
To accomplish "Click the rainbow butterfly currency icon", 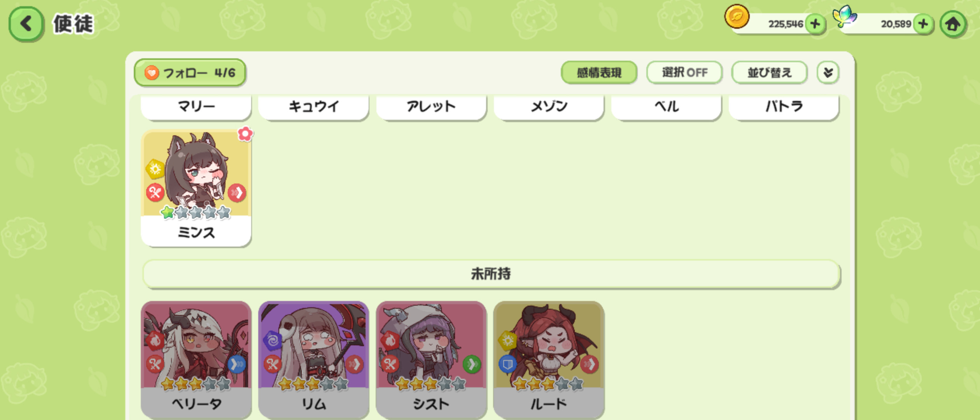I will (x=844, y=16).
